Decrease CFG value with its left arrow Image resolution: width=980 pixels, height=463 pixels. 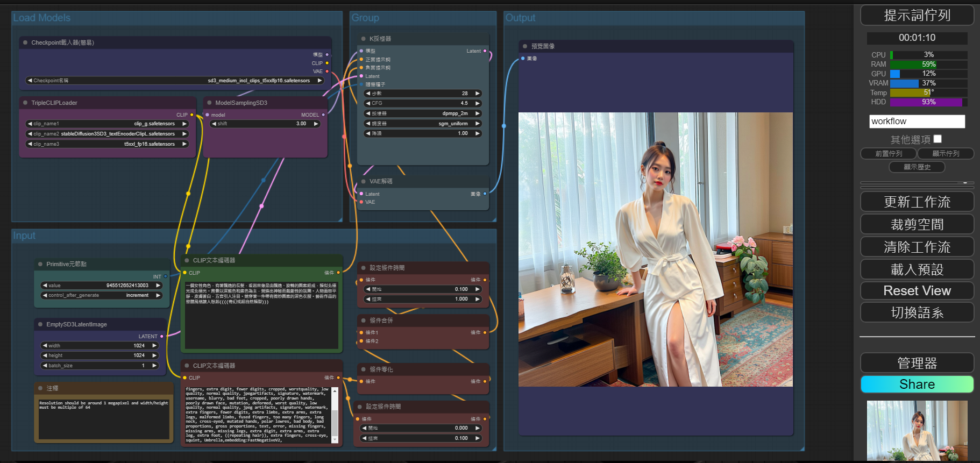click(368, 103)
